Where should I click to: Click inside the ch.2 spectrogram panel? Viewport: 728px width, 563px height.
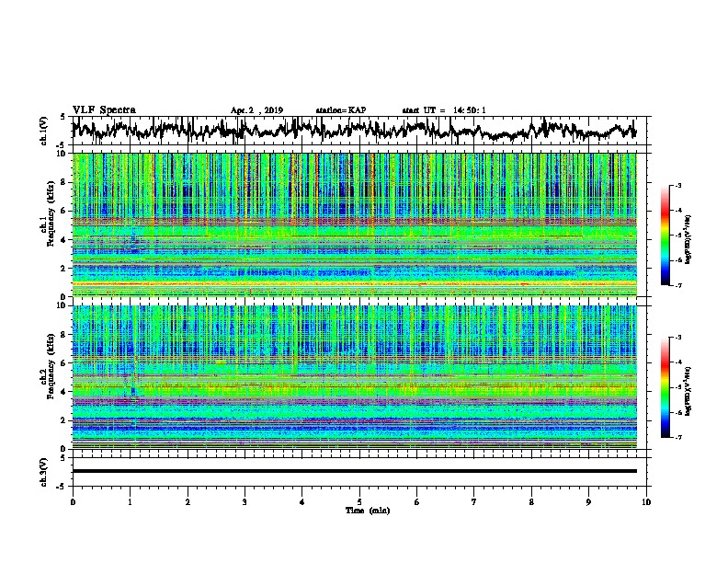click(x=354, y=377)
